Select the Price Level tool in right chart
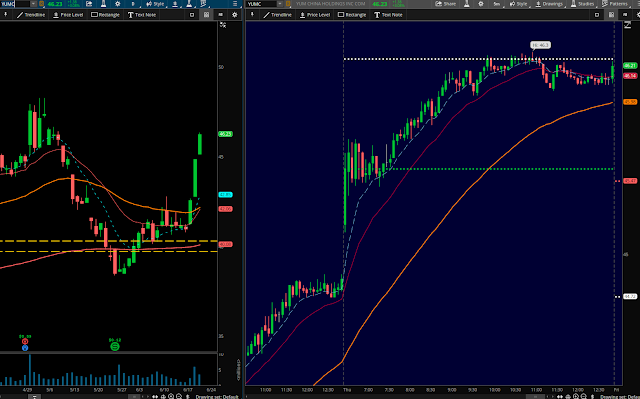 315,15
